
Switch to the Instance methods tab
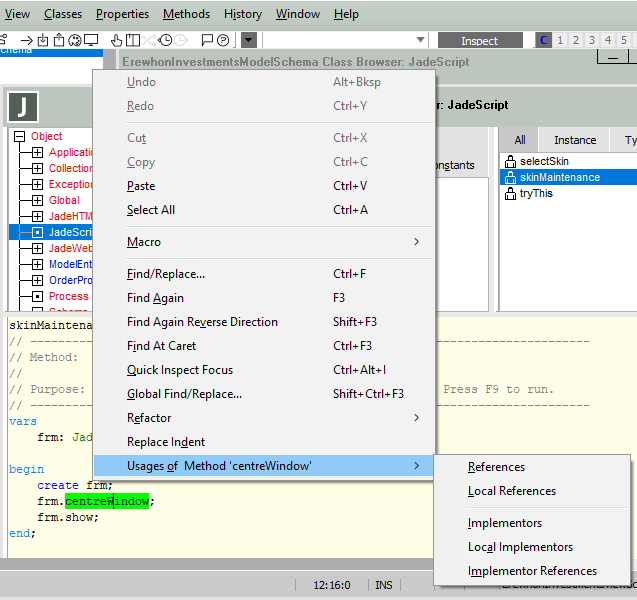(575, 140)
